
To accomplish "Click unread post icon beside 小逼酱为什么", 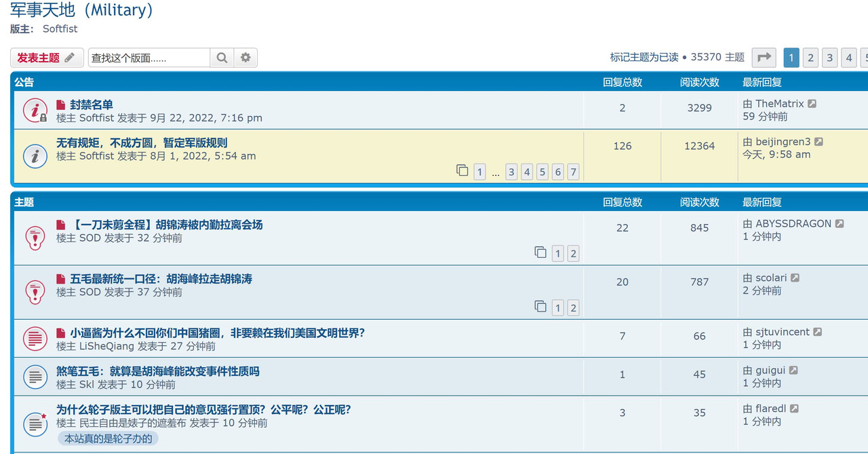I will click(61, 333).
